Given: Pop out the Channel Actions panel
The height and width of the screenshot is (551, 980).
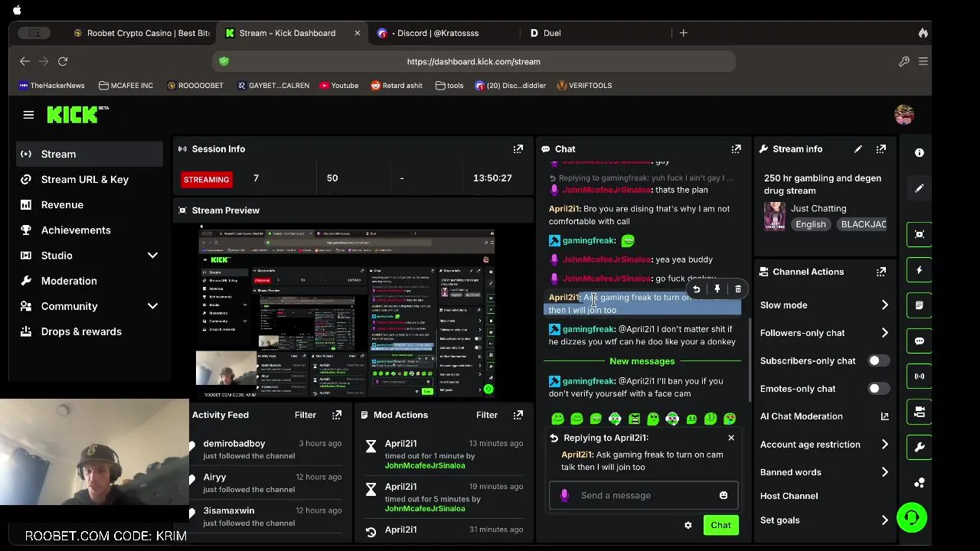Looking at the screenshot, I should click(x=881, y=271).
